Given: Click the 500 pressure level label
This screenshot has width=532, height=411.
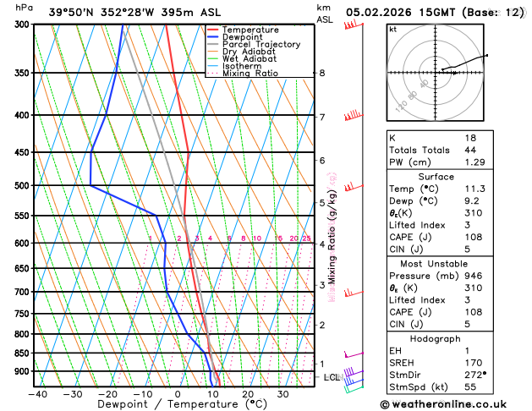Looking at the screenshot, I should pyautogui.click(x=24, y=186).
